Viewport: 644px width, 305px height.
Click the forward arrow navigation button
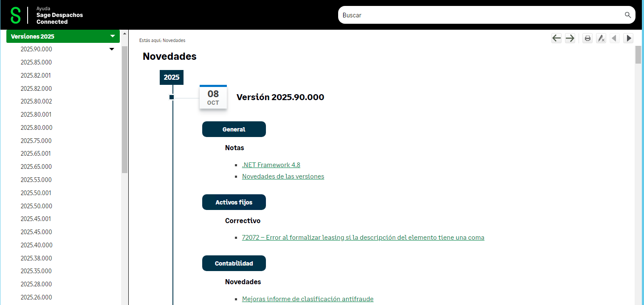[x=570, y=38]
